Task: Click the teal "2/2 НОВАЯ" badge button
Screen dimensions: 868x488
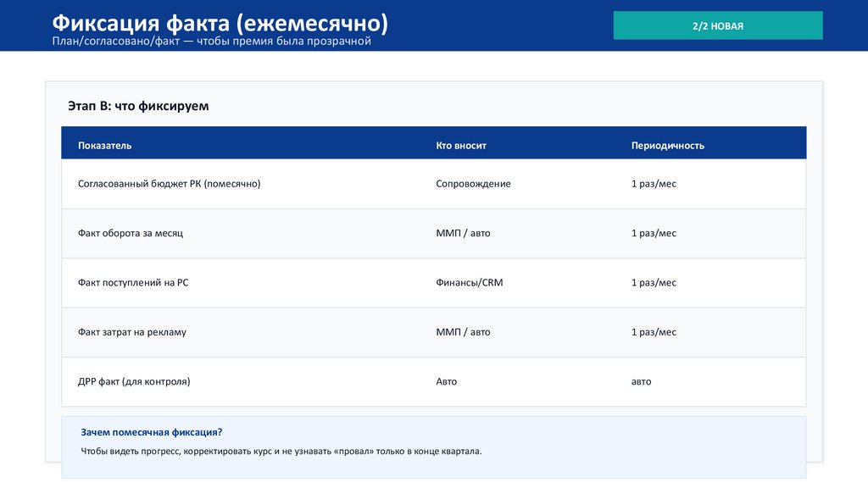Action: pyautogui.click(x=717, y=25)
